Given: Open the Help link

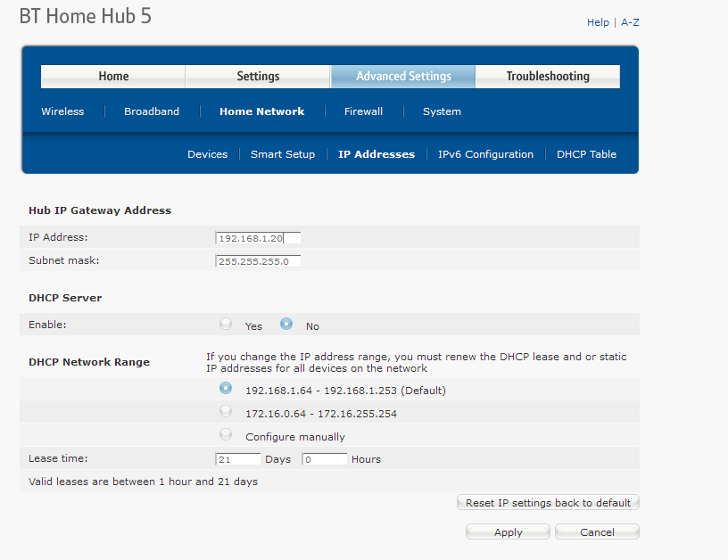Looking at the screenshot, I should point(598,22).
